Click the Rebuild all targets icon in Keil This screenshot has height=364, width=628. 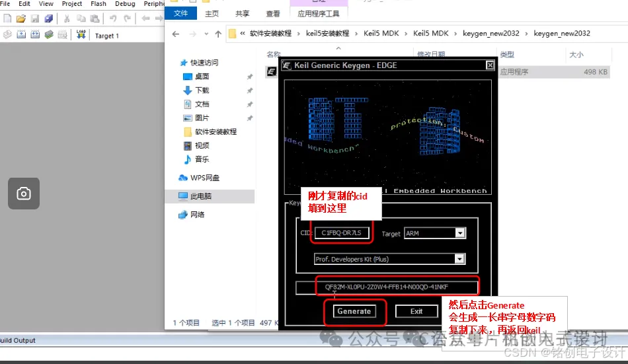(x=35, y=35)
